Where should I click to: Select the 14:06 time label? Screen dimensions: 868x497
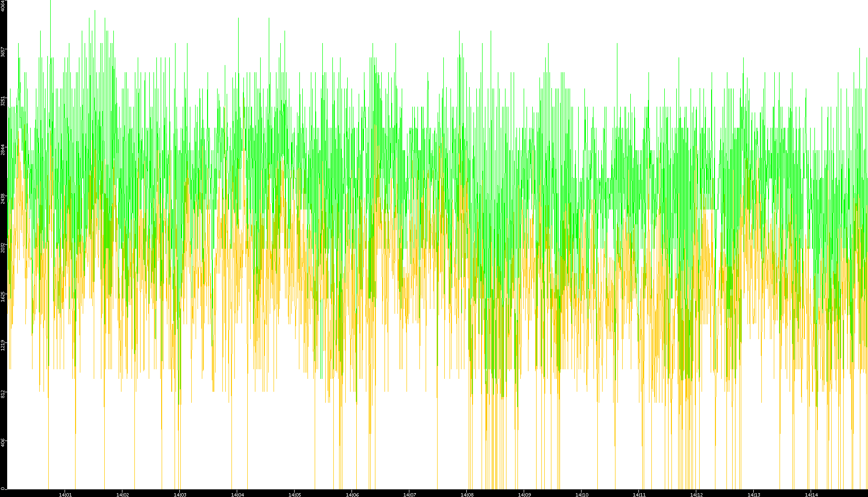(x=352, y=495)
